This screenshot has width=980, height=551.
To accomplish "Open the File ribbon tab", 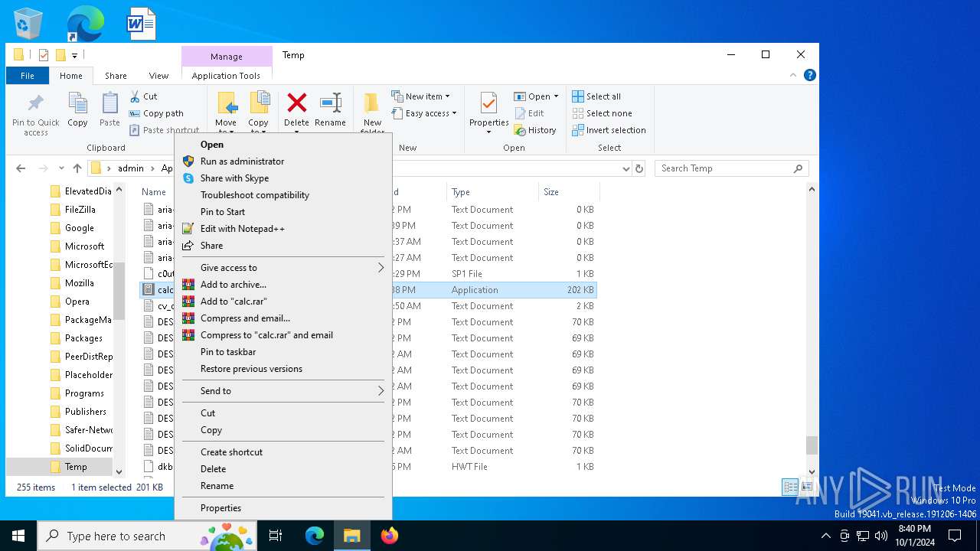I will pyautogui.click(x=28, y=76).
